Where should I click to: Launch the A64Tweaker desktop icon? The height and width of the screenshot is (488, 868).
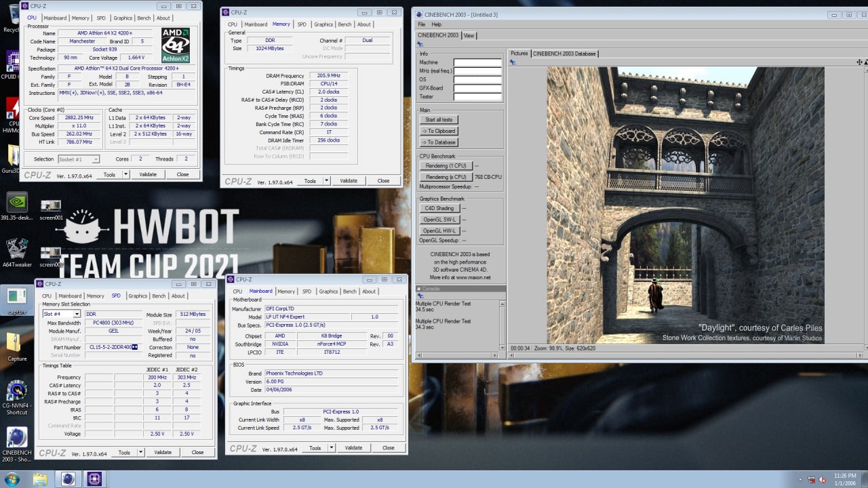click(x=17, y=253)
